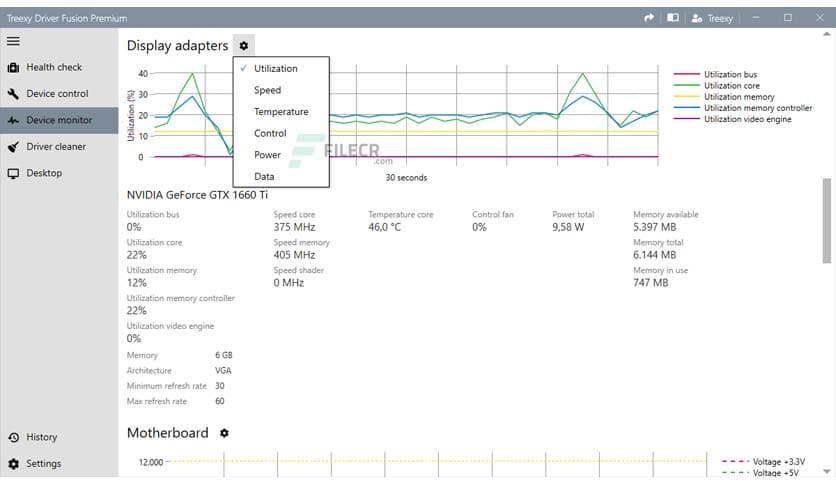The width and height of the screenshot is (836, 484).
Task: Minimize the Driver Fusion window
Action: (x=756, y=18)
